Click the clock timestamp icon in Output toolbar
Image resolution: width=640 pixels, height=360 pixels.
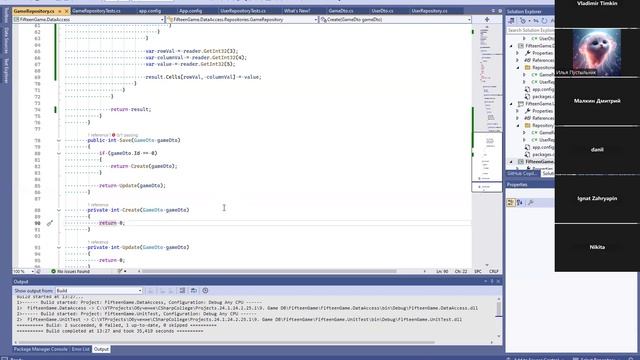(x=205, y=291)
